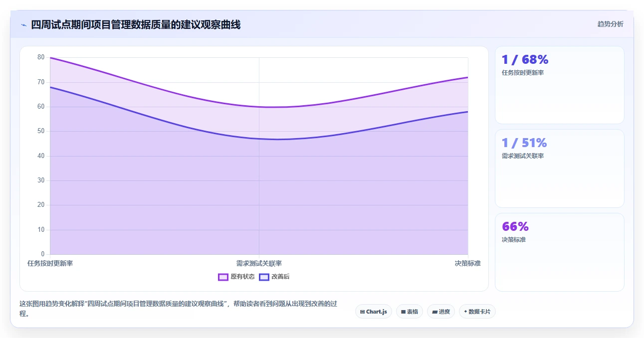The height and width of the screenshot is (338, 644).
Task: Click the 决策标准 x-axis label
Action: point(467,263)
